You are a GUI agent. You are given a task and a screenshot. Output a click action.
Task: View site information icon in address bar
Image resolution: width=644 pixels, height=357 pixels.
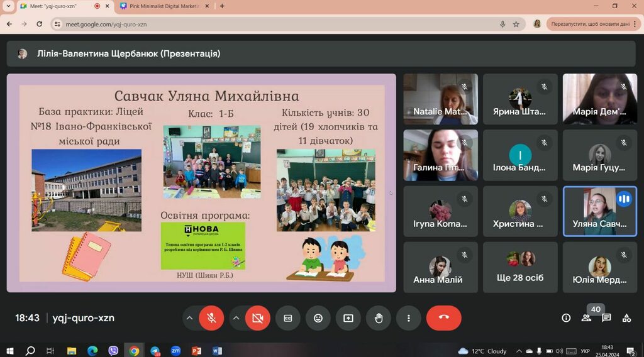tap(57, 25)
